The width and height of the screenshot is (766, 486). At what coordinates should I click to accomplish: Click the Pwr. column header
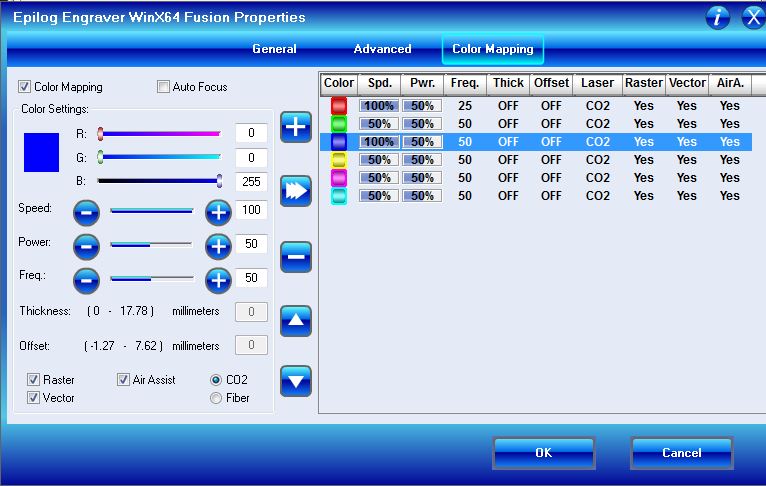423,84
